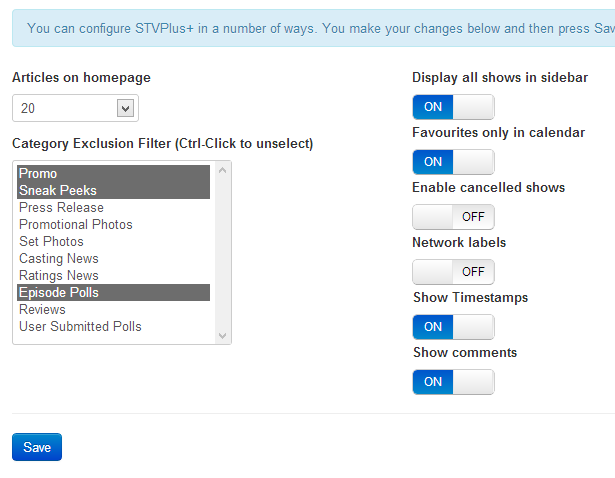Toggle the Show comments switch
This screenshot has height=478, width=615.
pos(453,382)
